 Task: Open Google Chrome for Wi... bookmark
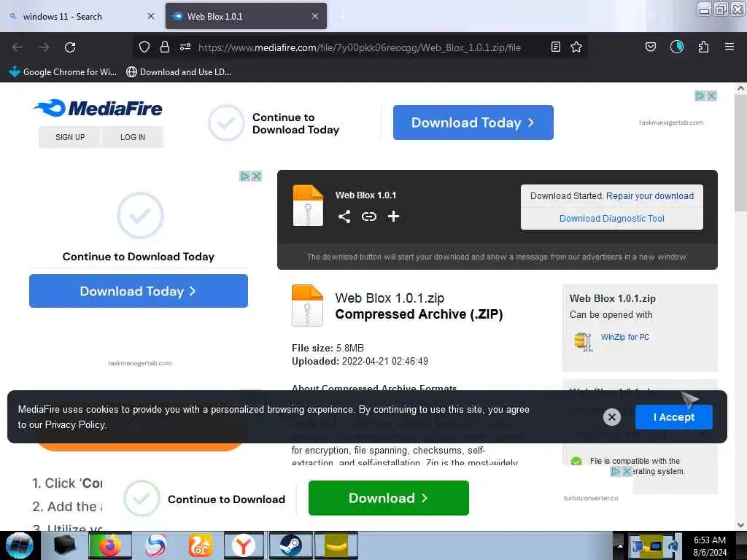pos(63,72)
